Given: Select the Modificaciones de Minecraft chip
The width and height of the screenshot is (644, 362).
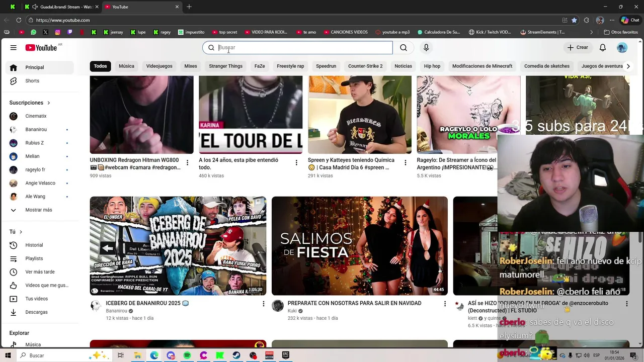Looking at the screenshot, I should point(482,66).
